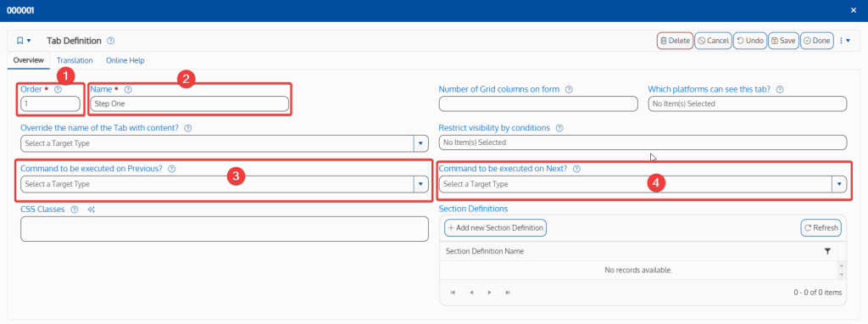Viewport: 868px width, 324px height.
Task: Click help icon beside Order label
Action: (x=58, y=89)
